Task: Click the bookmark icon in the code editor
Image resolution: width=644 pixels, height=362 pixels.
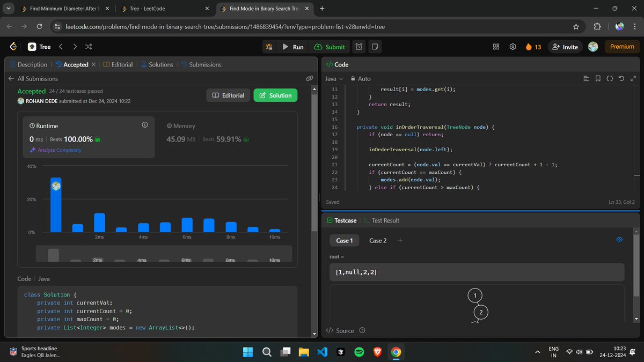Action: tap(598, 78)
